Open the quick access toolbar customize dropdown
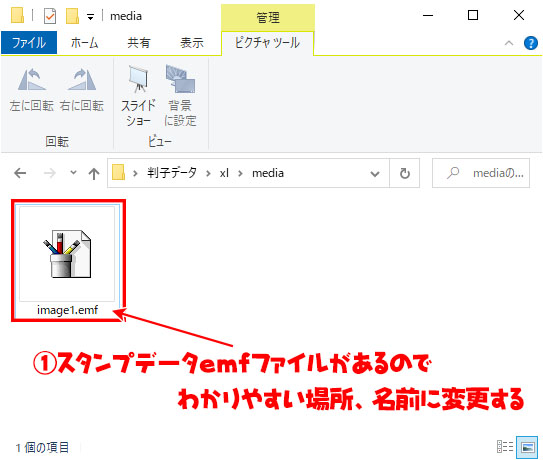Viewport: 543px width, 460px height. (90, 17)
